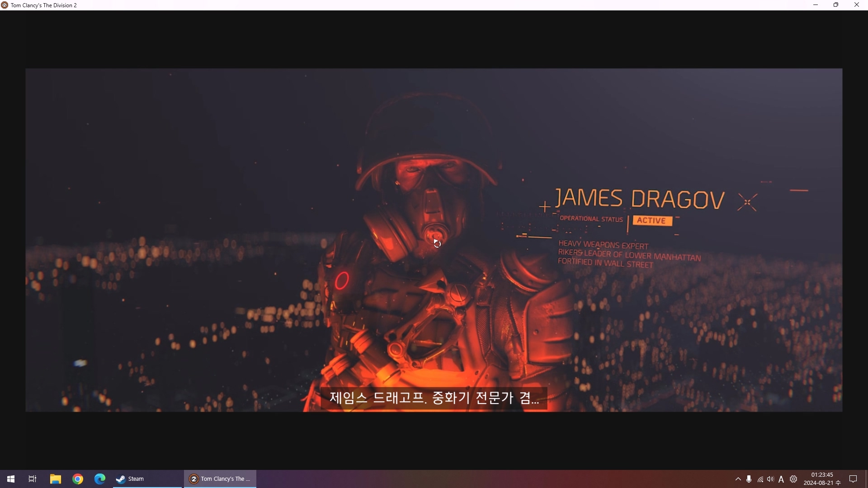Click RIKERS LEADER OF LOWER MANHATTAN text
Screen dimensions: 868x488
629,255
